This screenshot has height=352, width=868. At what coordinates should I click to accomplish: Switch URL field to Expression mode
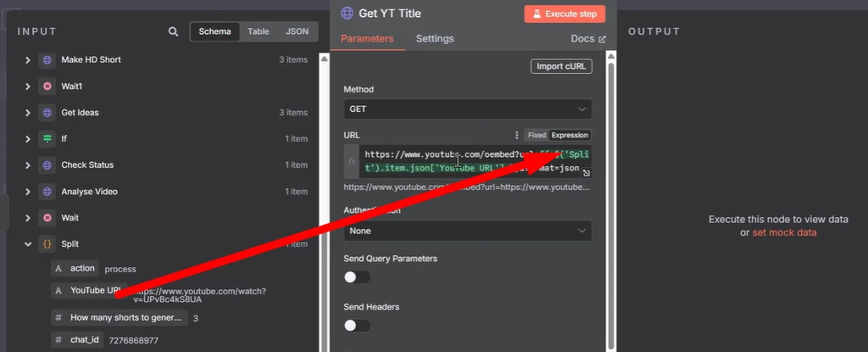tap(570, 135)
